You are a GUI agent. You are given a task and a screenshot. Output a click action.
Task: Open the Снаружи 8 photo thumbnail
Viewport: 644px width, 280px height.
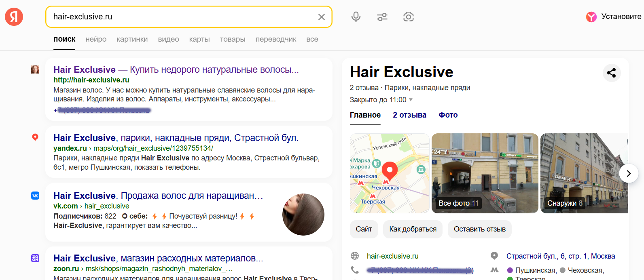coord(584,173)
